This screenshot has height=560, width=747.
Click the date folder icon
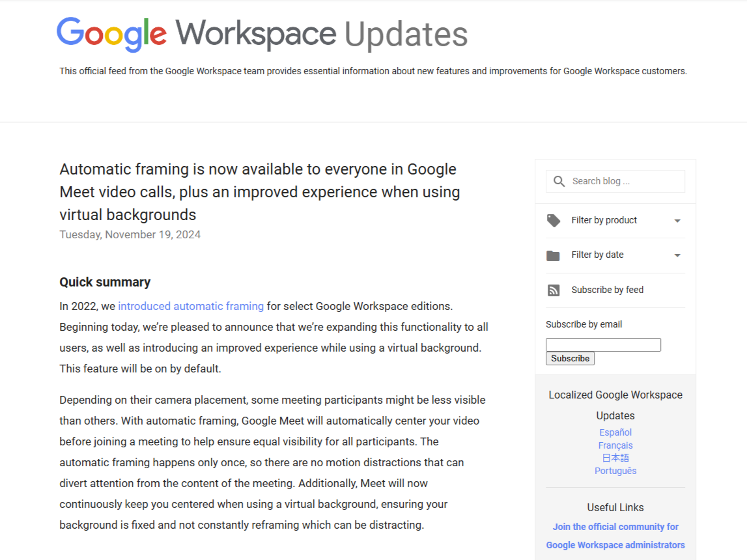pos(553,256)
